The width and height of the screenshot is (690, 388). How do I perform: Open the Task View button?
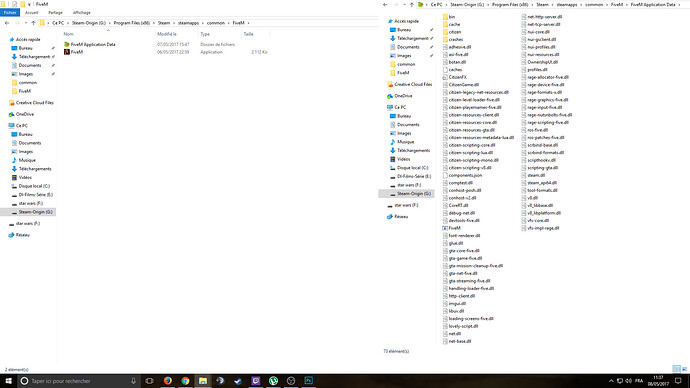pyautogui.click(x=150, y=381)
